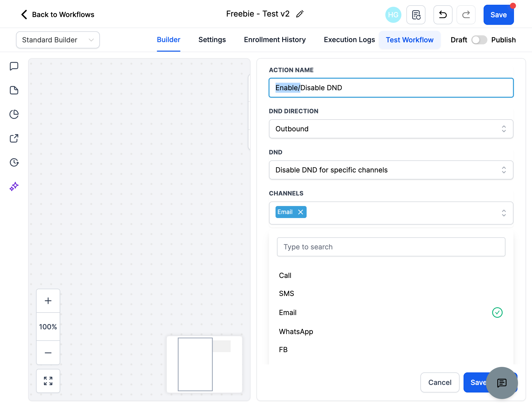Open Disable DND for specific channels dropdown
532x407 pixels.
pyautogui.click(x=391, y=170)
